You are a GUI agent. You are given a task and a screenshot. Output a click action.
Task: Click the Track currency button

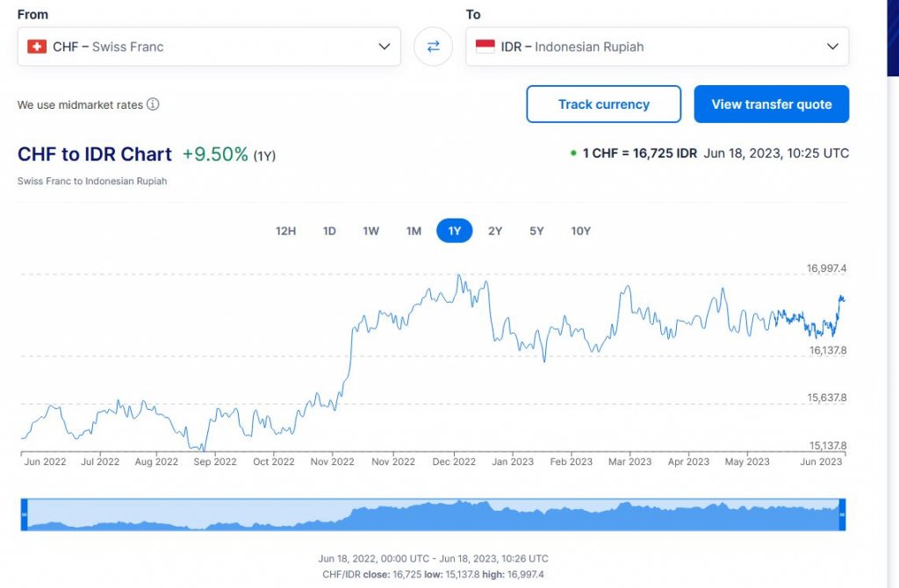pyautogui.click(x=603, y=104)
